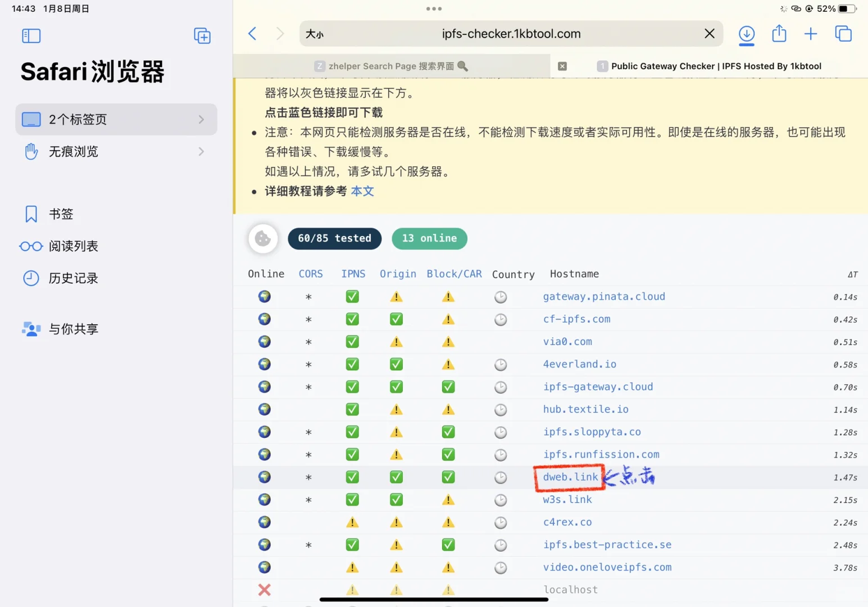This screenshot has width=868, height=607.
Task: Click IPNS warning icon in c4rex.co row
Action: [x=352, y=522]
